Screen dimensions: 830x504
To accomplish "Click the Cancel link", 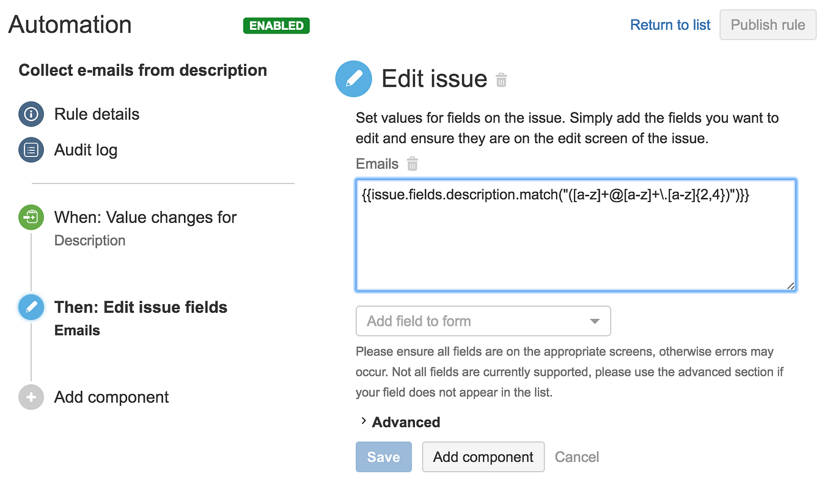I will (x=576, y=457).
